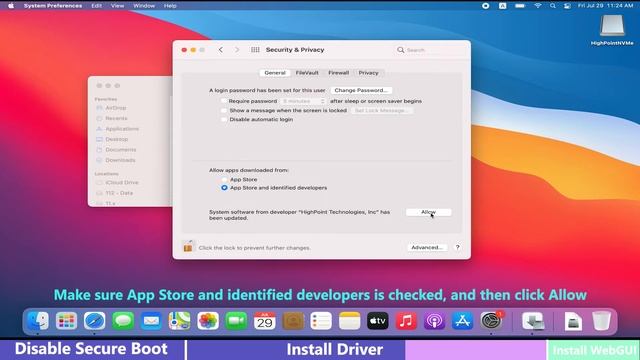Open Edit menu
Screen dimensions: 640x360
pos(97,6)
